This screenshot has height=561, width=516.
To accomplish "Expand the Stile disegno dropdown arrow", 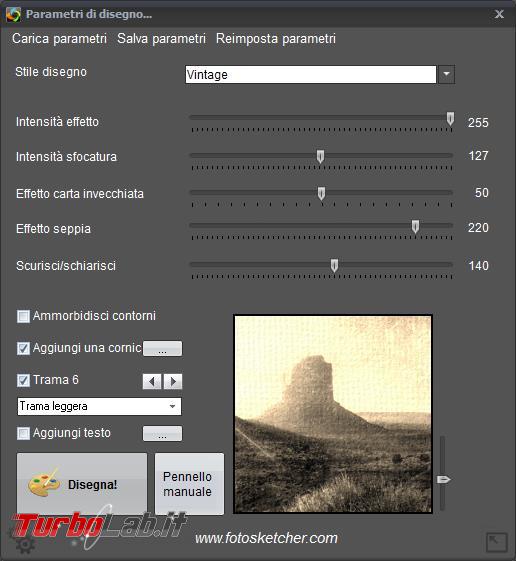I will point(446,74).
